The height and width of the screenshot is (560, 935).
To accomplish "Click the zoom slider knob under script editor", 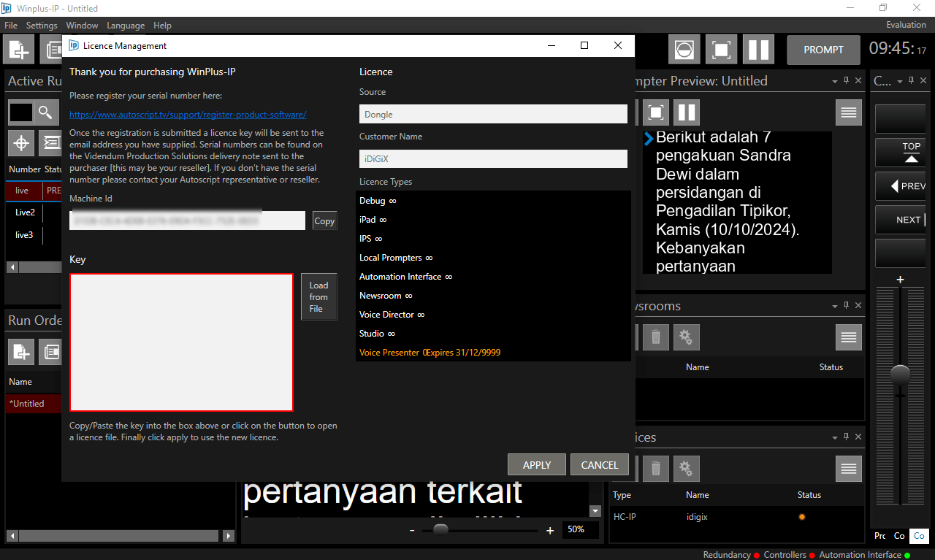I will (440, 529).
